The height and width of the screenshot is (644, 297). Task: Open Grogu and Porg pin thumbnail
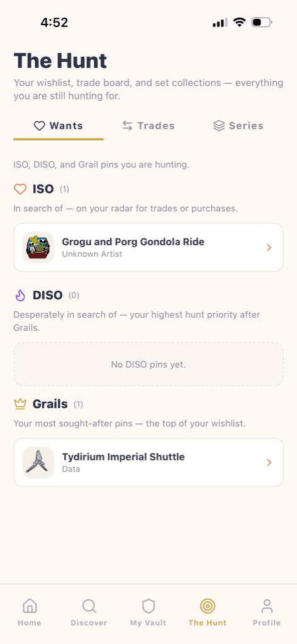coord(38,247)
